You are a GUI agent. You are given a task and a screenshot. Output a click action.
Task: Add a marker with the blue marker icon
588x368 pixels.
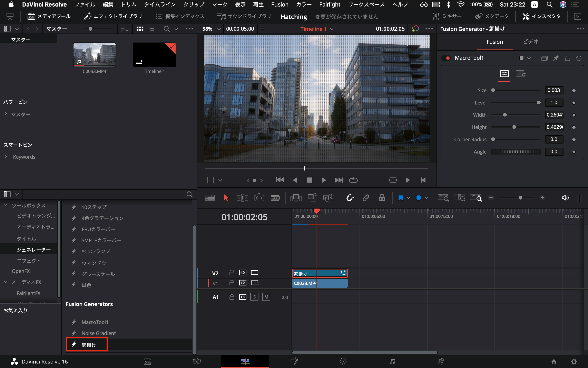[418, 198]
